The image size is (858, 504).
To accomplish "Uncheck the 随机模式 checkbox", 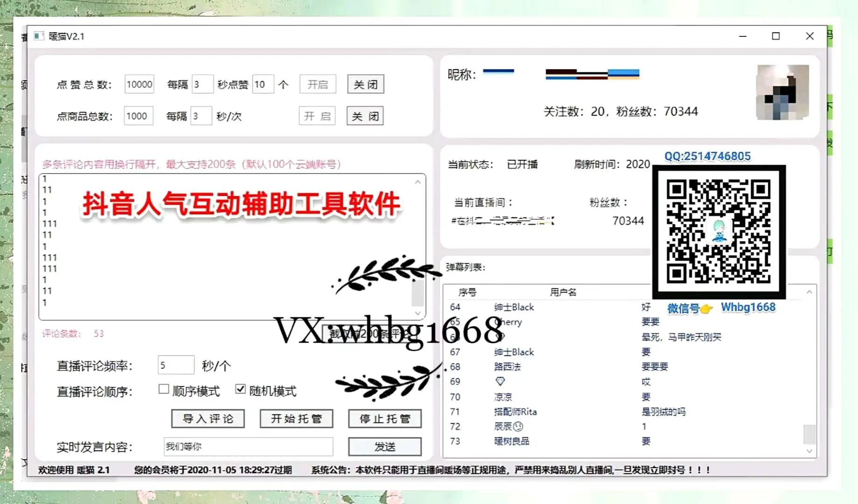I will (x=240, y=389).
